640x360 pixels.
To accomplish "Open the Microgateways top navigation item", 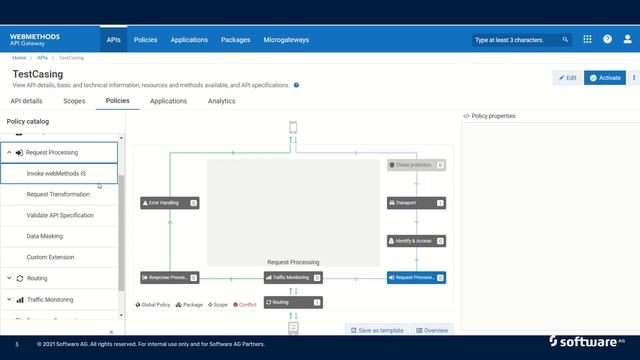I will [x=286, y=40].
